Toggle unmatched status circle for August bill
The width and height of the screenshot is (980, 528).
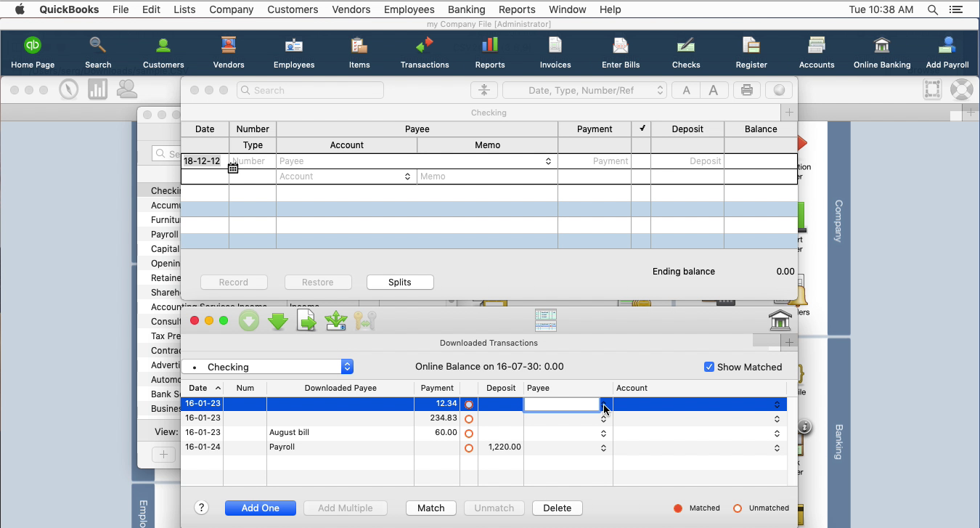tap(469, 434)
